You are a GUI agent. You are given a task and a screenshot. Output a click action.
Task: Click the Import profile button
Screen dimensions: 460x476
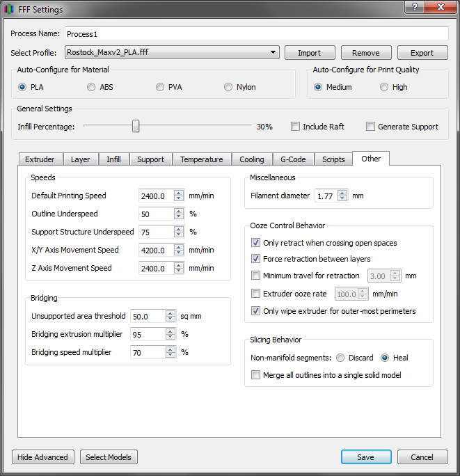tap(309, 53)
